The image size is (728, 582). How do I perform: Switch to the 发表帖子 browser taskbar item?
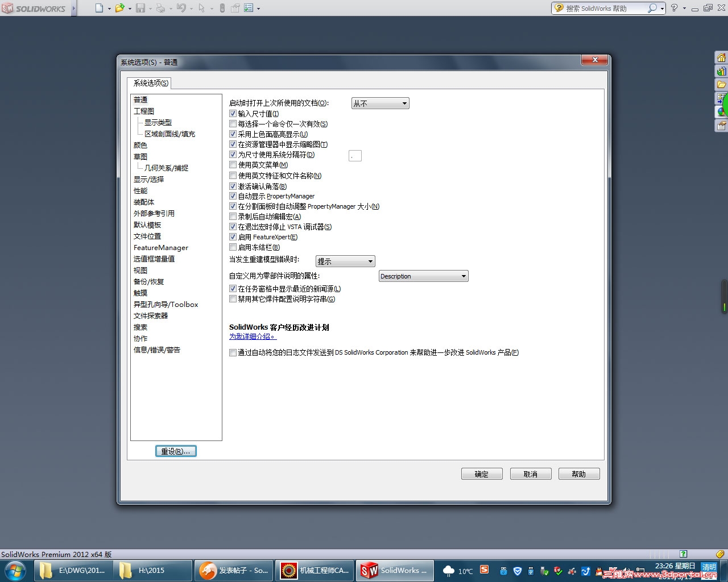click(234, 571)
